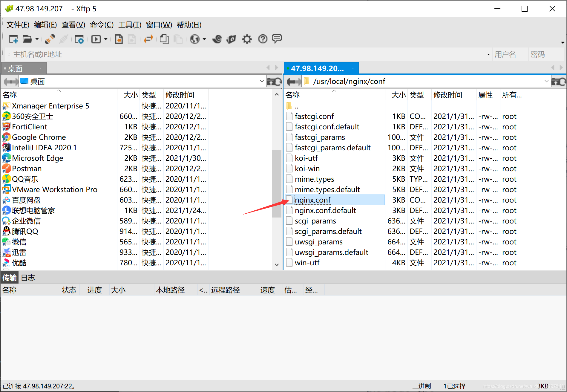This screenshot has height=392, width=567.
Task: Open the 文件(F) menu
Action: 18,25
